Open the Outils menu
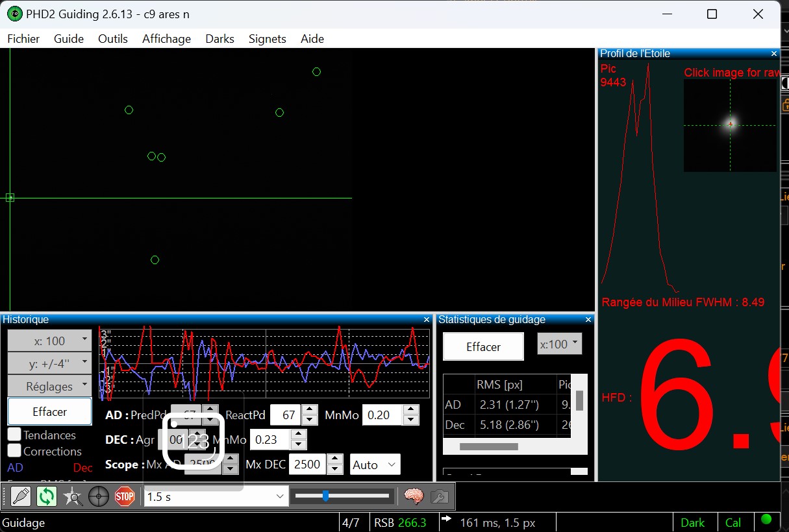The height and width of the screenshot is (532, 789). click(x=113, y=39)
